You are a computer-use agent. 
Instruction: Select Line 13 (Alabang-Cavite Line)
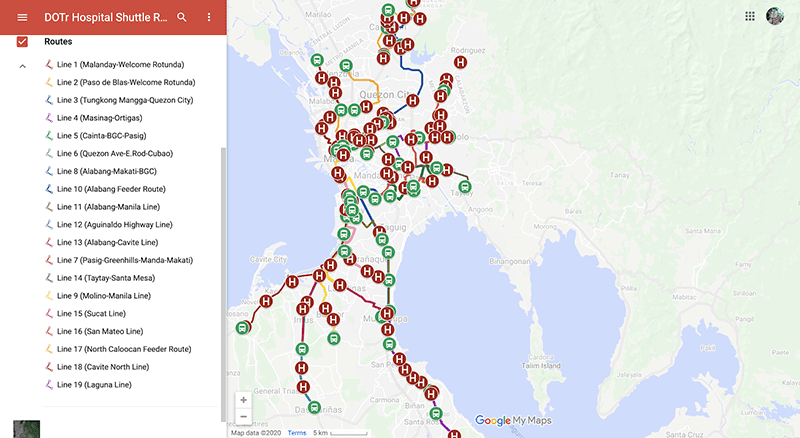(108, 242)
